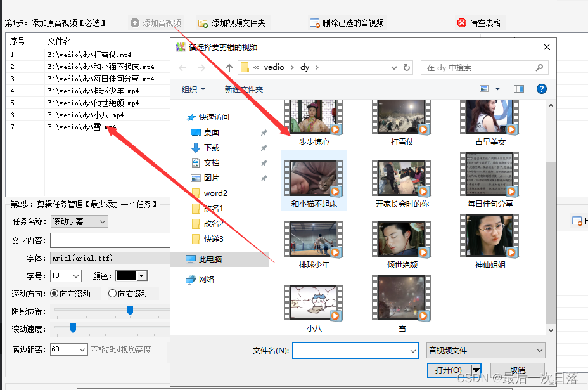Select 此电脑 in navigation pane
588x390 pixels.
click(x=220, y=259)
